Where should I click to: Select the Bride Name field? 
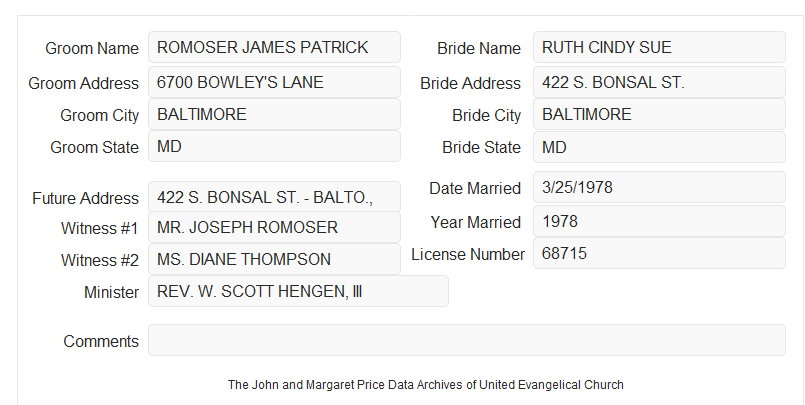[x=659, y=47]
